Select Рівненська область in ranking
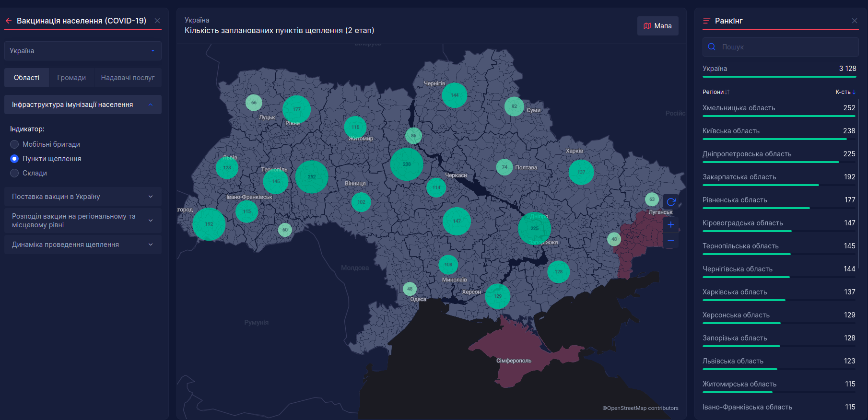This screenshot has width=868, height=420. (x=779, y=202)
